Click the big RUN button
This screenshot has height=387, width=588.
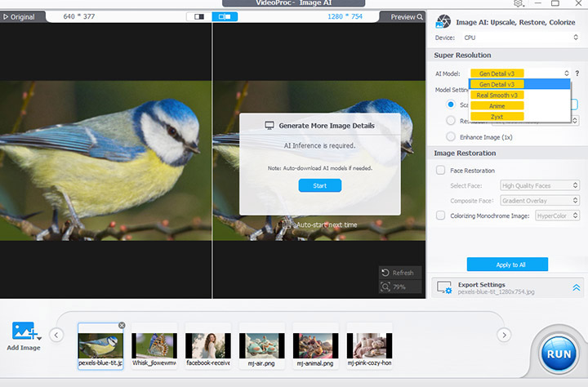[x=559, y=354]
